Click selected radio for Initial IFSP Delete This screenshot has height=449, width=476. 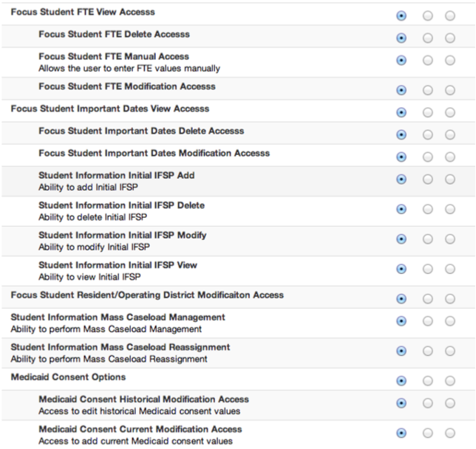pos(401,209)
